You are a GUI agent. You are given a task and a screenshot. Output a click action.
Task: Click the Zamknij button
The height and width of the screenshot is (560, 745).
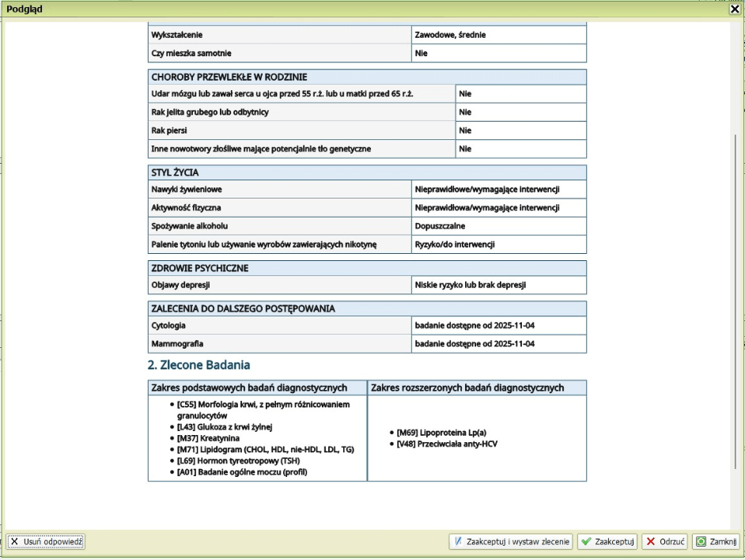[716, 542]
